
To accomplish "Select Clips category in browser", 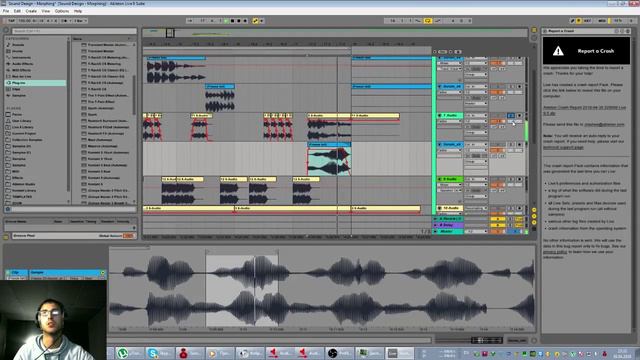I will (x=16, y=89).
